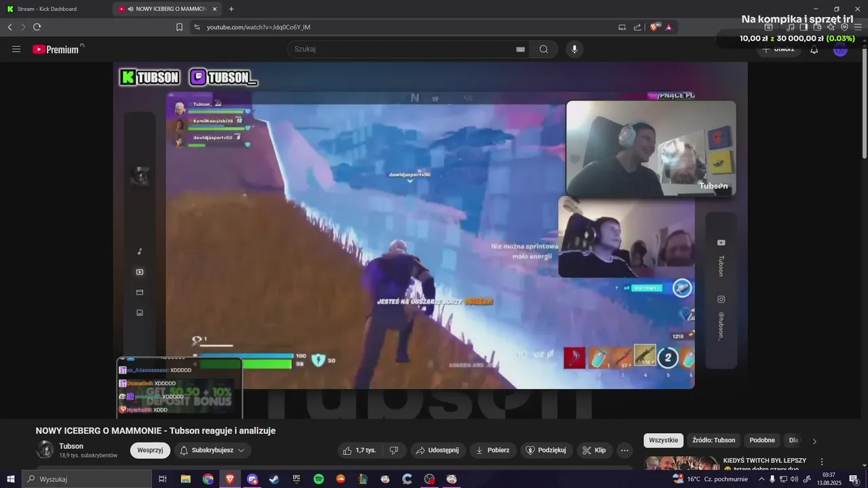
Task: Dislike the video with thumbs-down
Action: 393,450
